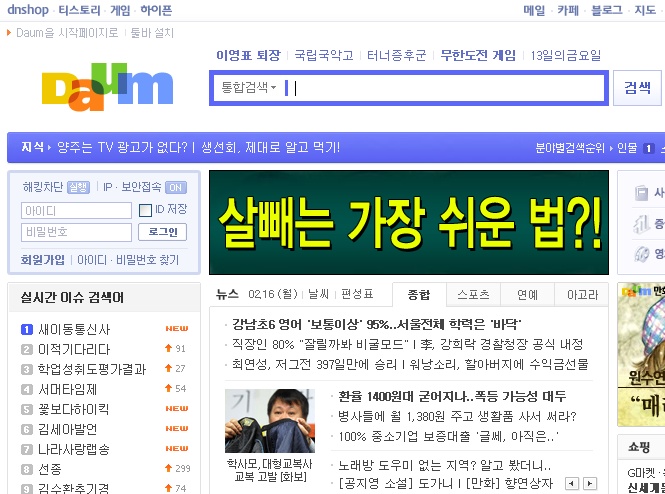
Task: Click the number 1 badge next to 인물
Action: point(648,148)
